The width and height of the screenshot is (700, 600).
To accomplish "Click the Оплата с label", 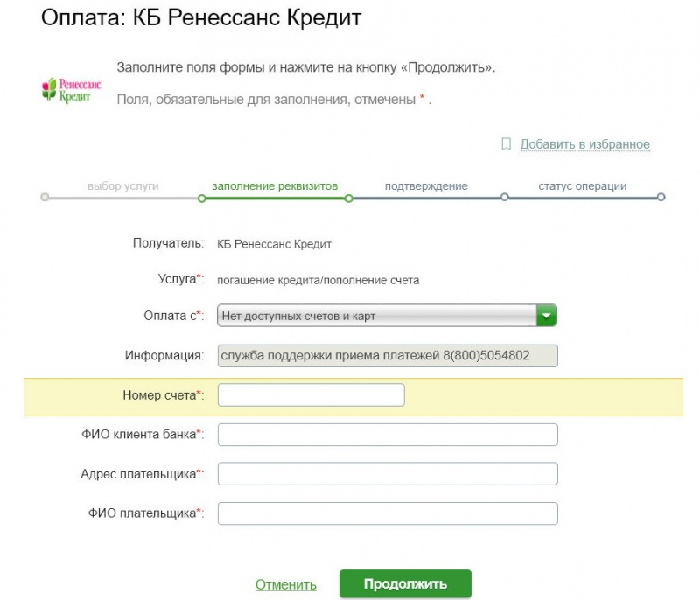I will (173, 316).
